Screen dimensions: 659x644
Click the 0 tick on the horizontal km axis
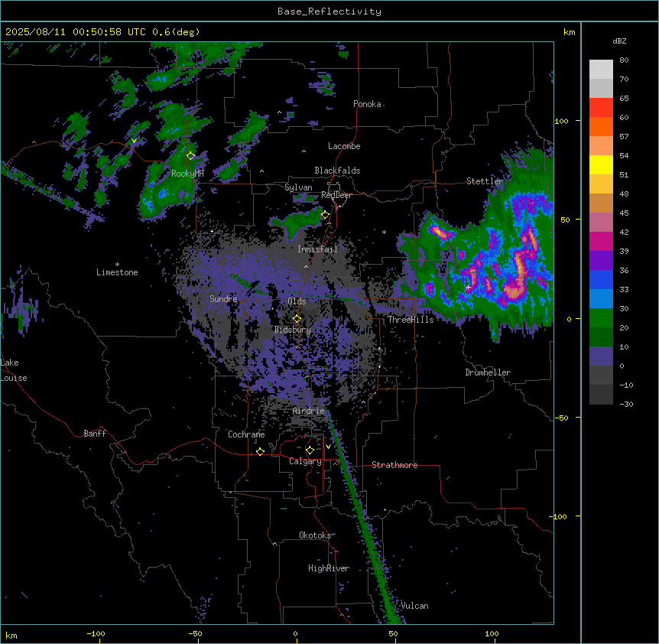pos(295,633)
